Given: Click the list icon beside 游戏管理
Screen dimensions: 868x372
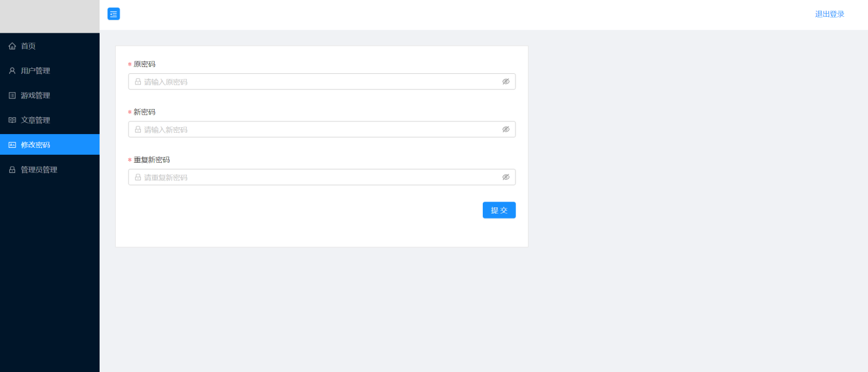Looking at the screenshot, I should (x=12, y=96).
